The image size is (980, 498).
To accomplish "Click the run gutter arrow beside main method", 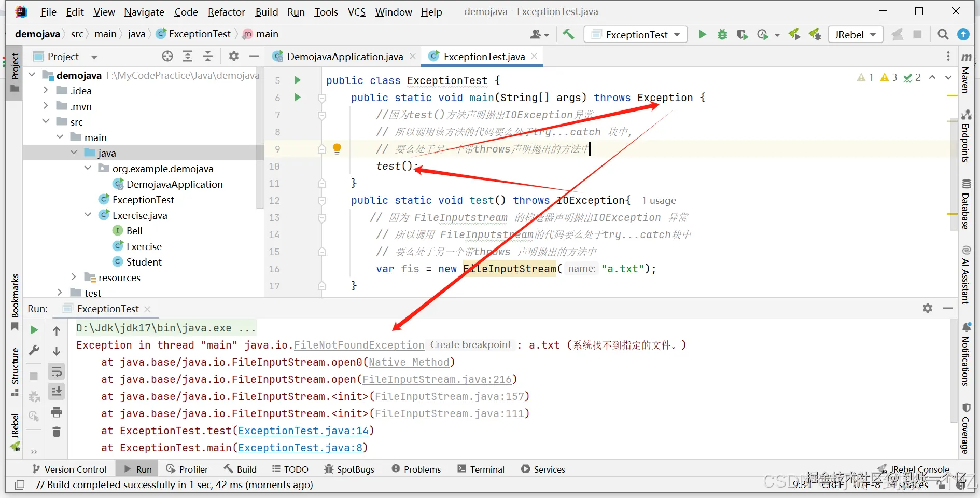I will click(x=298, y=97).
